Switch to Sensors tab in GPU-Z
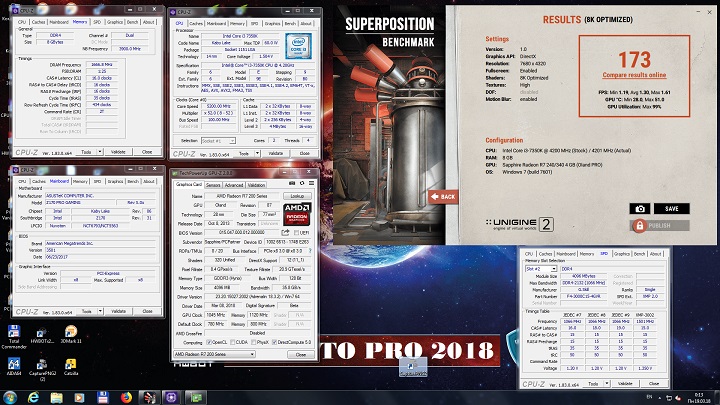Image resolution: width=720 pixels, height=405 pixels. point(213,185)
